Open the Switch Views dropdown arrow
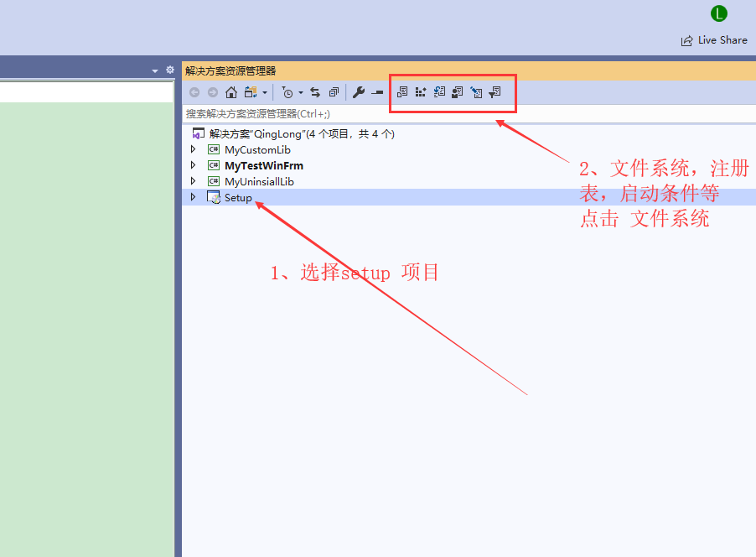Image resolution: width=756 pixels, height=557 pixels. [264, 92]
